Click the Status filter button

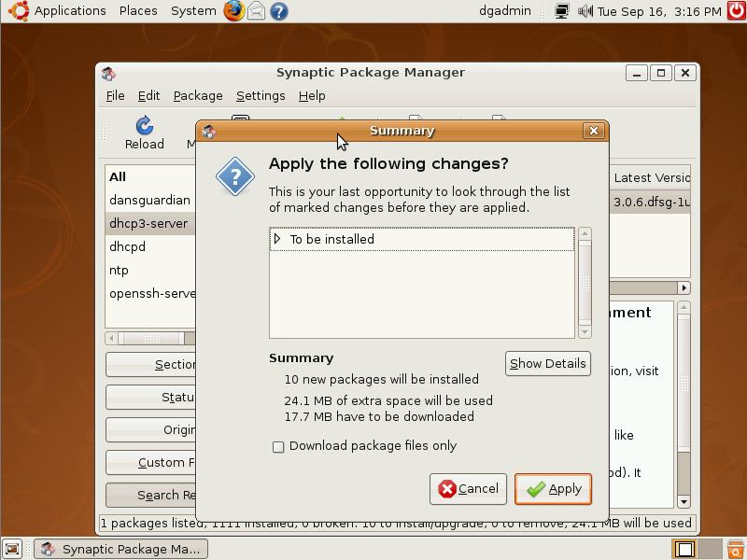coord(150,398)
